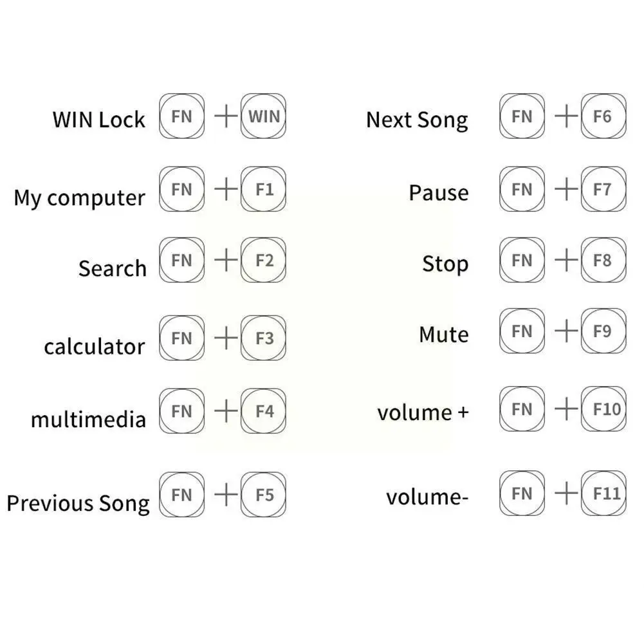Click the F3 key icon
Viewport: 644px width, 644px height.
click(264, 338)
